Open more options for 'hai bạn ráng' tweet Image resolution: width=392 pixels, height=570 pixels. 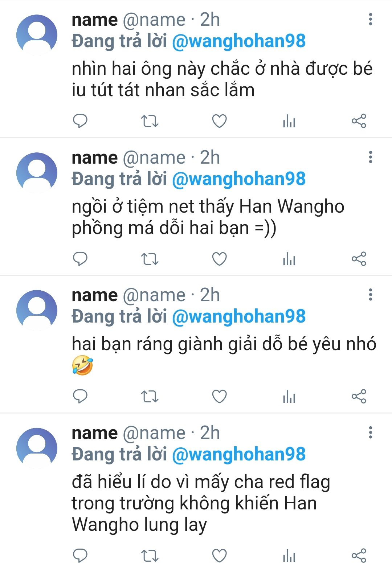click(370, 295)
